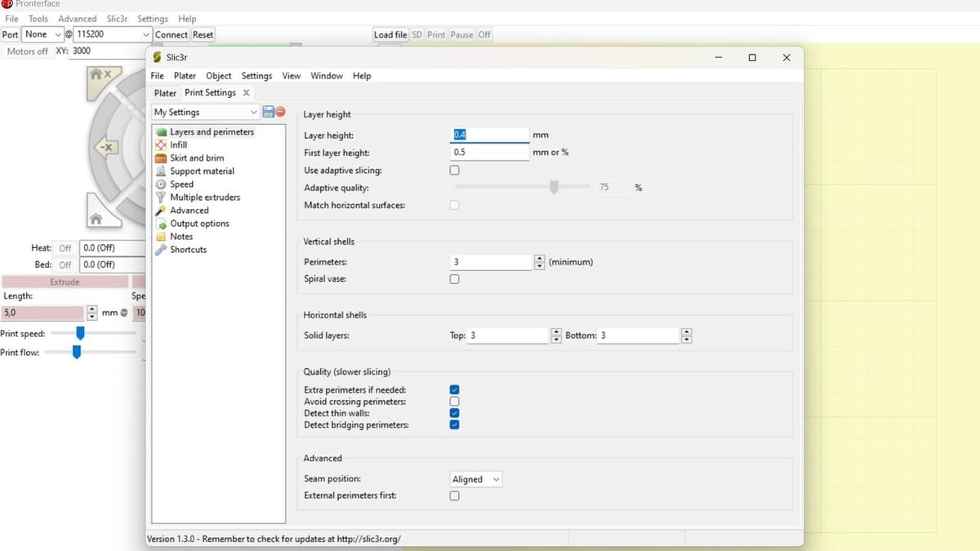Open the Slic3r Window menu
Viewport: 980px width, 551px height.
[x=327, y=76]
